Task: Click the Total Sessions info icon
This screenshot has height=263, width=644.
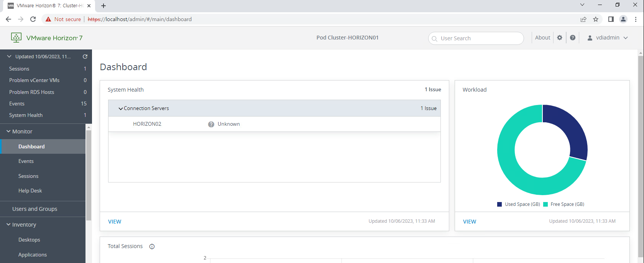Action: point(152,247)
